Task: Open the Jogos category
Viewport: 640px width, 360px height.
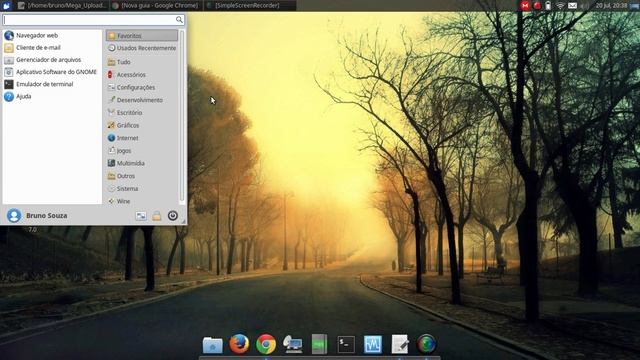Action: [142, 151]
